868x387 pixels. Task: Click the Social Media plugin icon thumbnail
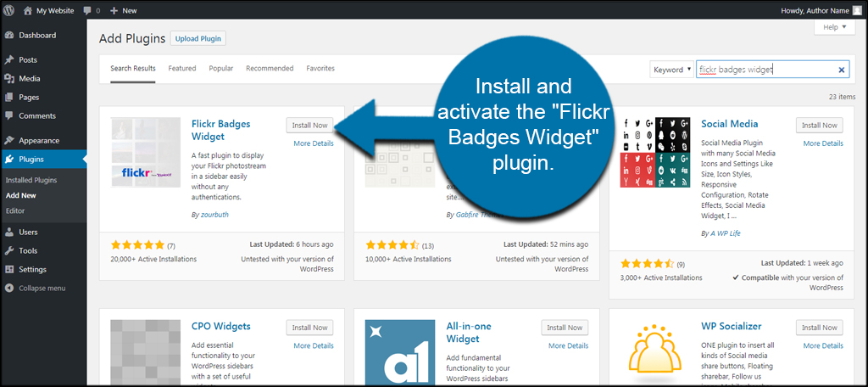click(x=655, y=152)
